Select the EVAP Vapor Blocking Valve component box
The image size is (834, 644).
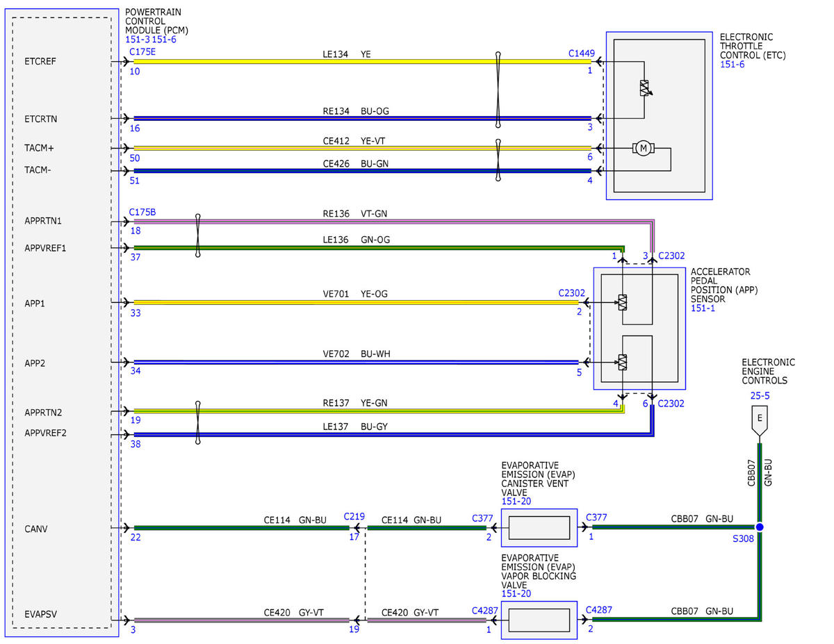pyautogui.click(x=539, y=620)
